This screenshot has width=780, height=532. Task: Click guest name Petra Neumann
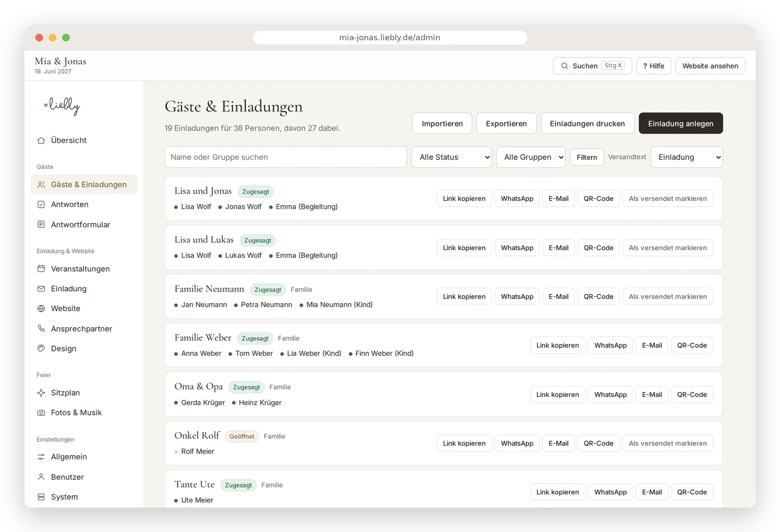[x=267, y=305]
